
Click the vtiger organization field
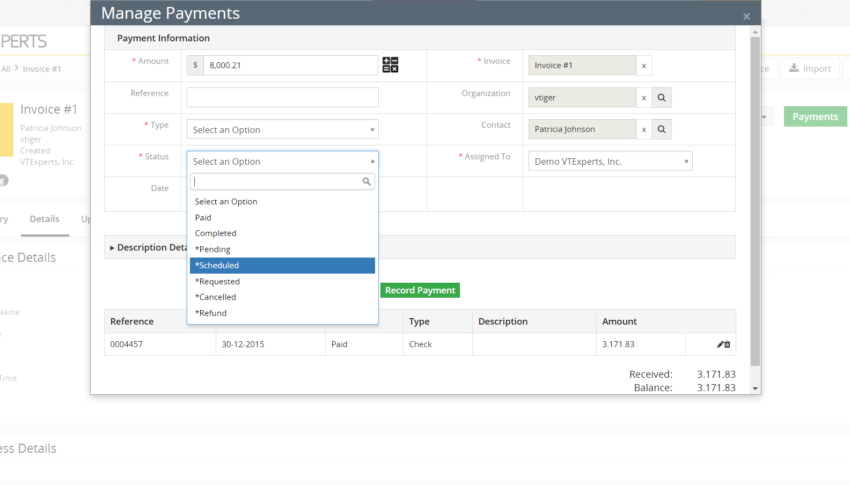[582, 98]
